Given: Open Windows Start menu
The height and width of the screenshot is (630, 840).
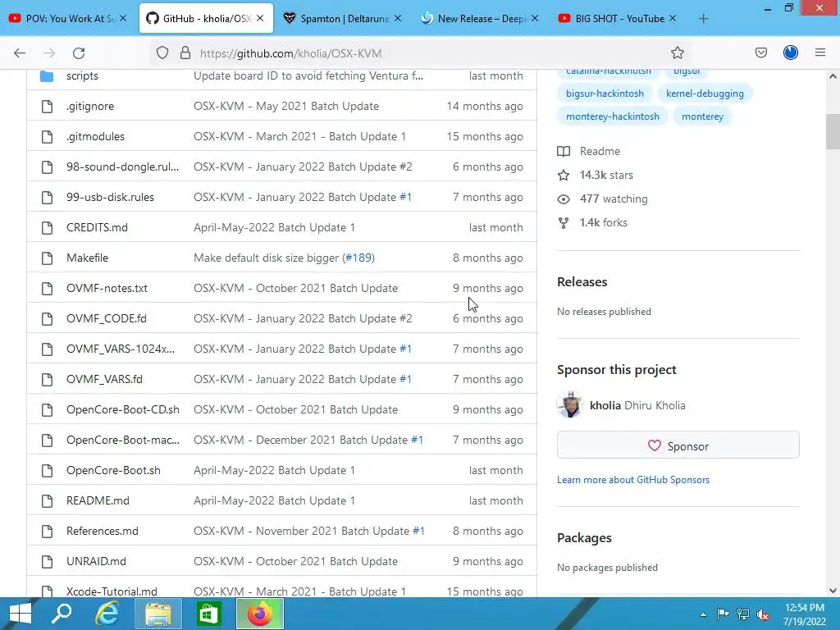Looking at the screenshot, I should point(20,614).
